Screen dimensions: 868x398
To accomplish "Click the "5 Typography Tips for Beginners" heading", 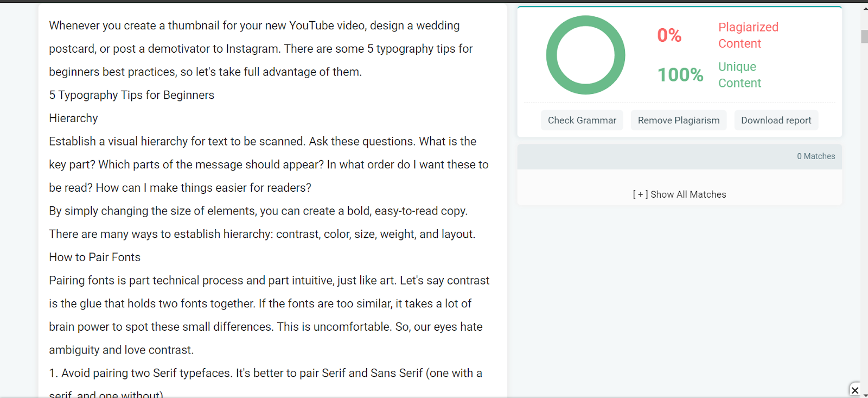I will coord(132,95).
